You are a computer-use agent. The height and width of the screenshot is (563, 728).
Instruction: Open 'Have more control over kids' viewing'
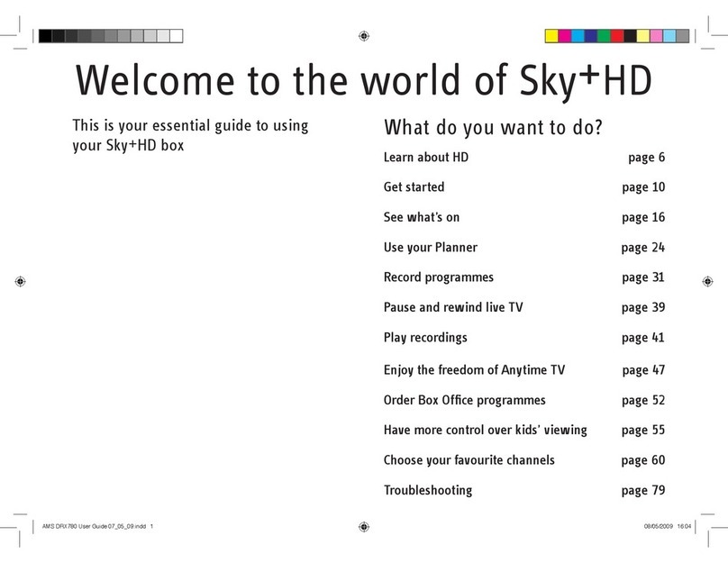point(485,431)
